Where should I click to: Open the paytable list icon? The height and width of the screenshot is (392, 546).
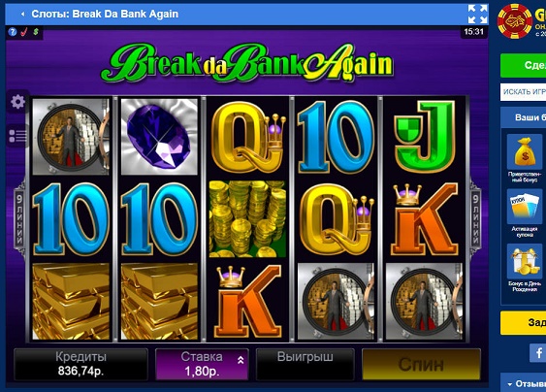[17, 136]
